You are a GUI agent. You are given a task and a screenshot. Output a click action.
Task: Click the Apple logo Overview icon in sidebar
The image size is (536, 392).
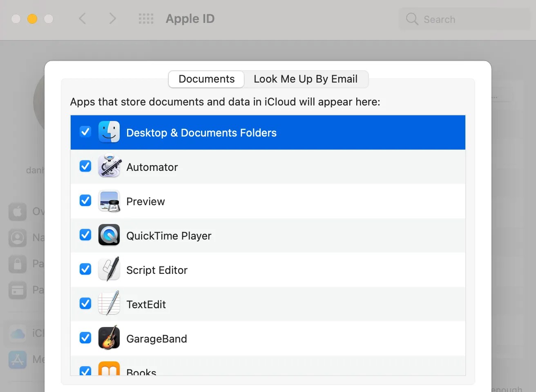[x=17, y=211]
